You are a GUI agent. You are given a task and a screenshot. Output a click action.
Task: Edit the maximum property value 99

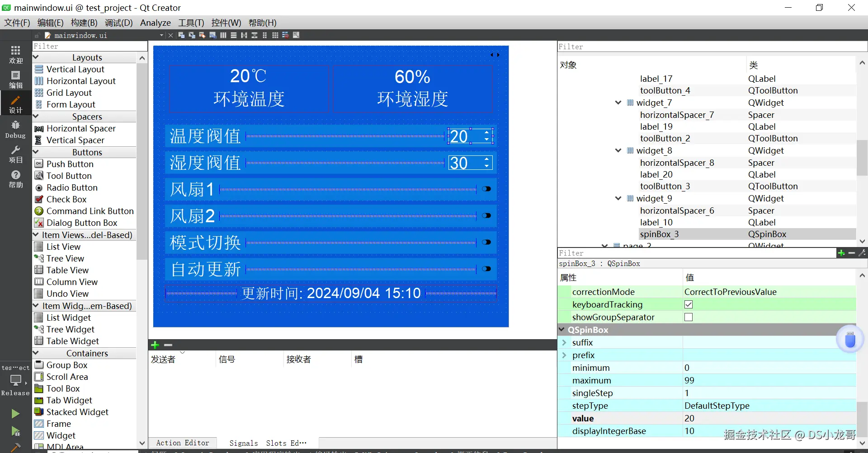point(769,380)
